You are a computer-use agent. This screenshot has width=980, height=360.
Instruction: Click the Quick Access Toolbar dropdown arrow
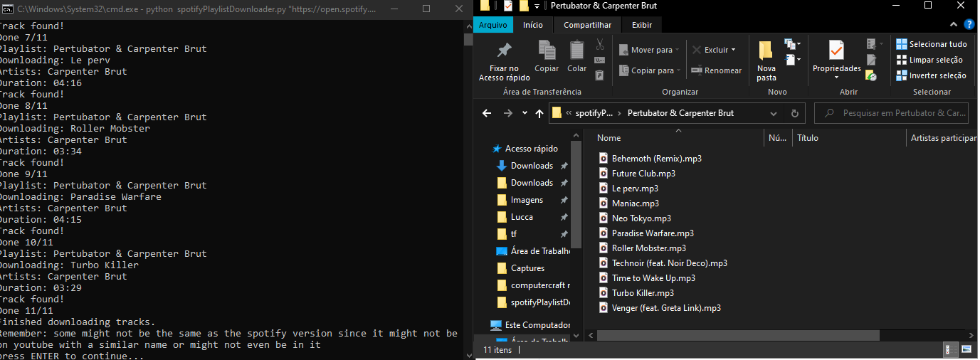click(x=537, y=6)
